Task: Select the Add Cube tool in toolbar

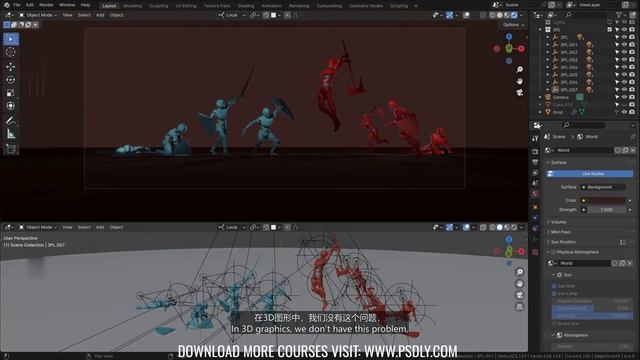Action: click(11, 149)
